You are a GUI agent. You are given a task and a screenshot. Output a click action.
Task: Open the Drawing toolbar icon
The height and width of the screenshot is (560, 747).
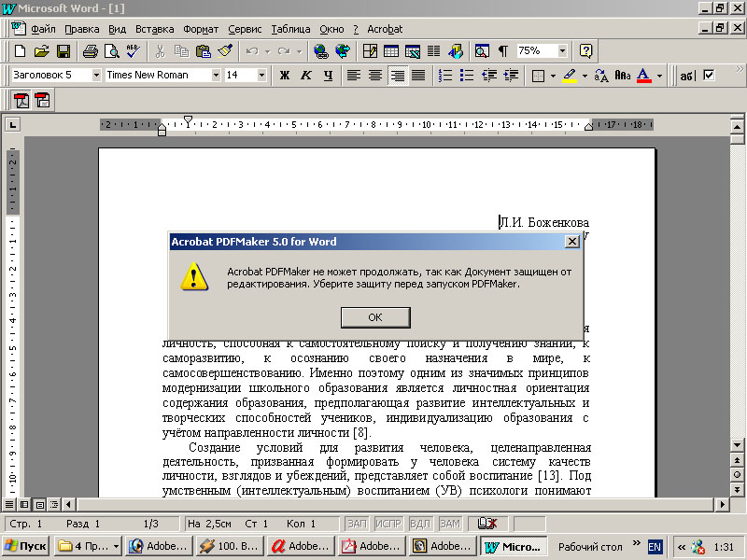[456, 51]
